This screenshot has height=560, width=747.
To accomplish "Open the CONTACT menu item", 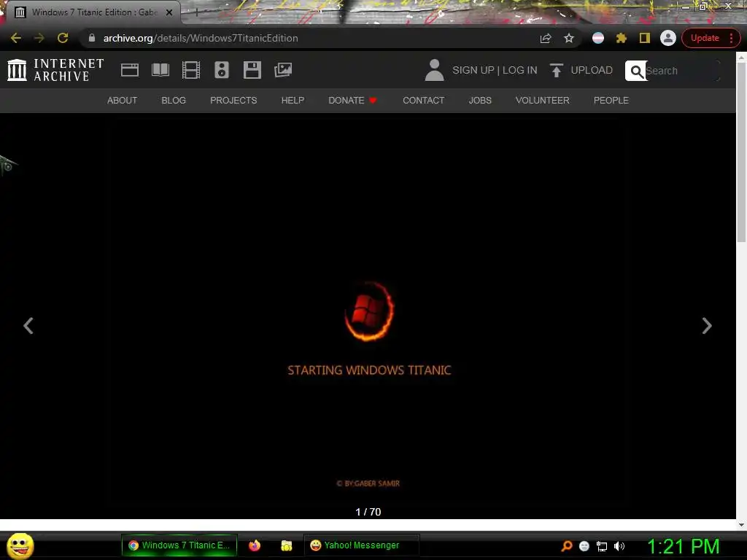I will click(424, 101).
